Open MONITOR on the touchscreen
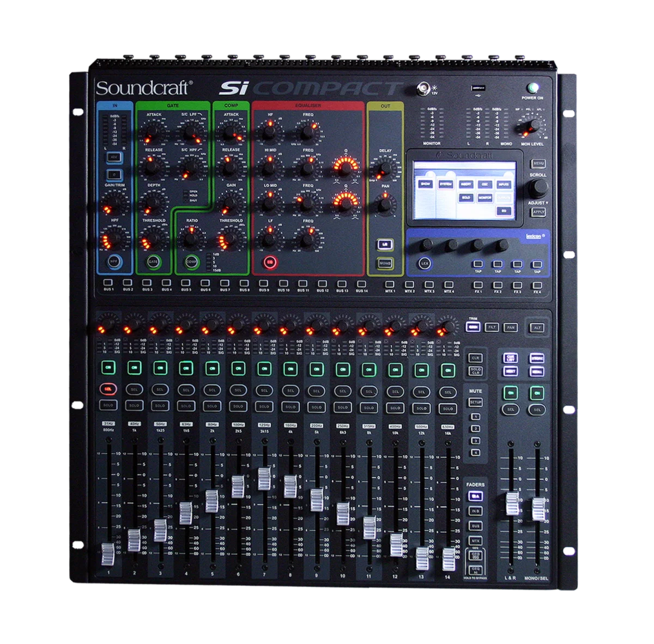The height and width of the screenshot is (644, 654). pyautogui.click(x=485, y=198)
